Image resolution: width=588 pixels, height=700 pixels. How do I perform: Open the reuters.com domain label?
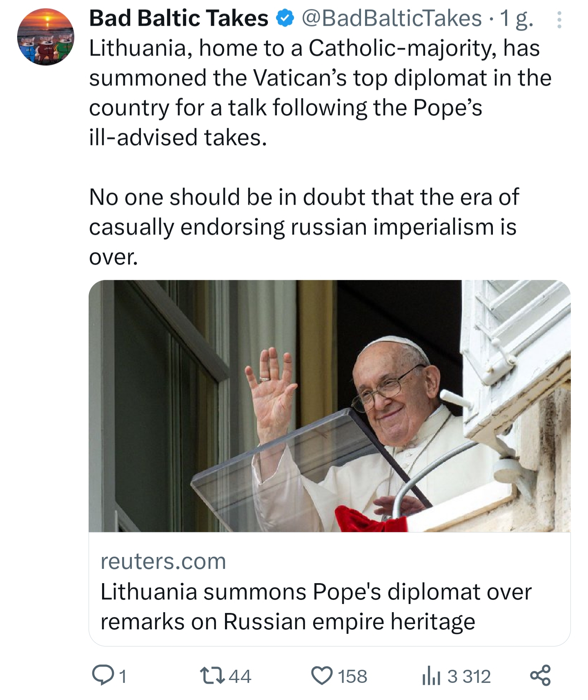(x=163, y=561)
